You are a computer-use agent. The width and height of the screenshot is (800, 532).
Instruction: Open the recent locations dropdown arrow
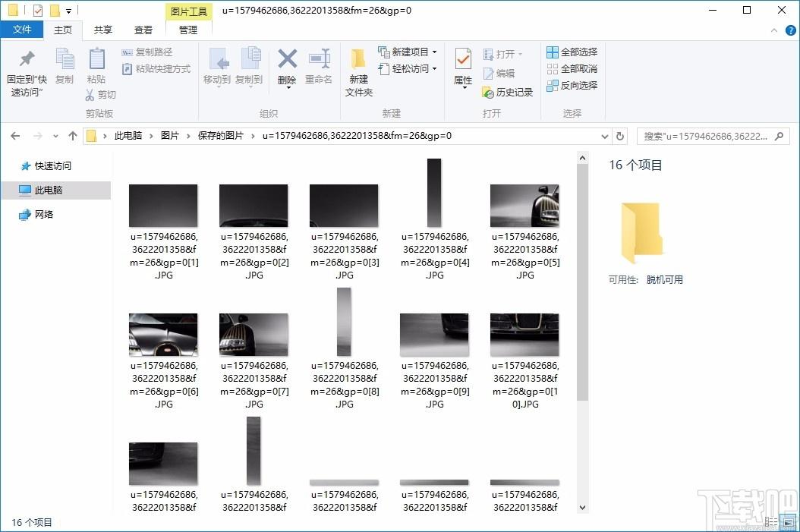coord(55,136)
